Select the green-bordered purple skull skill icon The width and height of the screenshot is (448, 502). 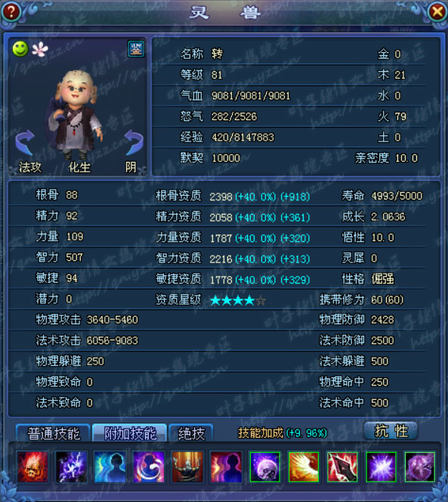[264, 466]
